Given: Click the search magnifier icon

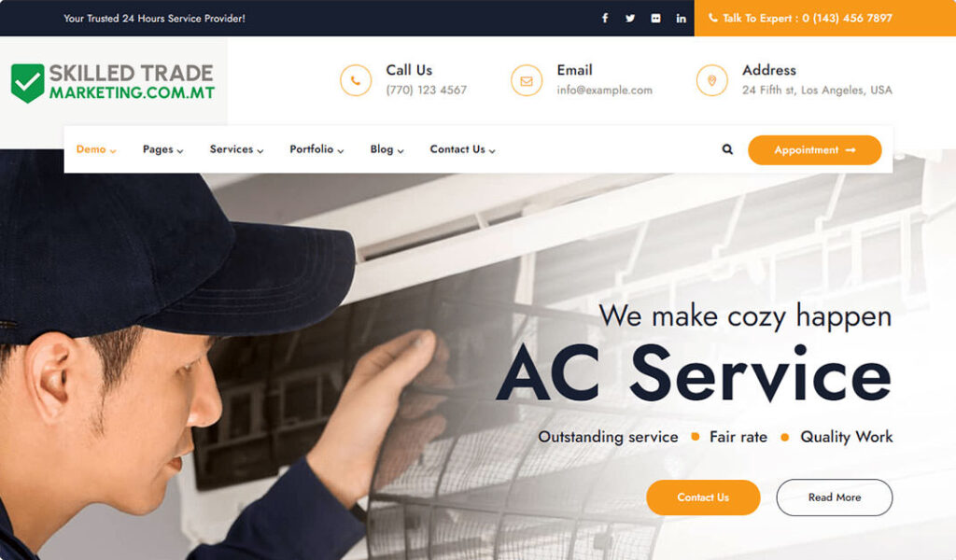Looking at the screenshot, I should (727, 149).
